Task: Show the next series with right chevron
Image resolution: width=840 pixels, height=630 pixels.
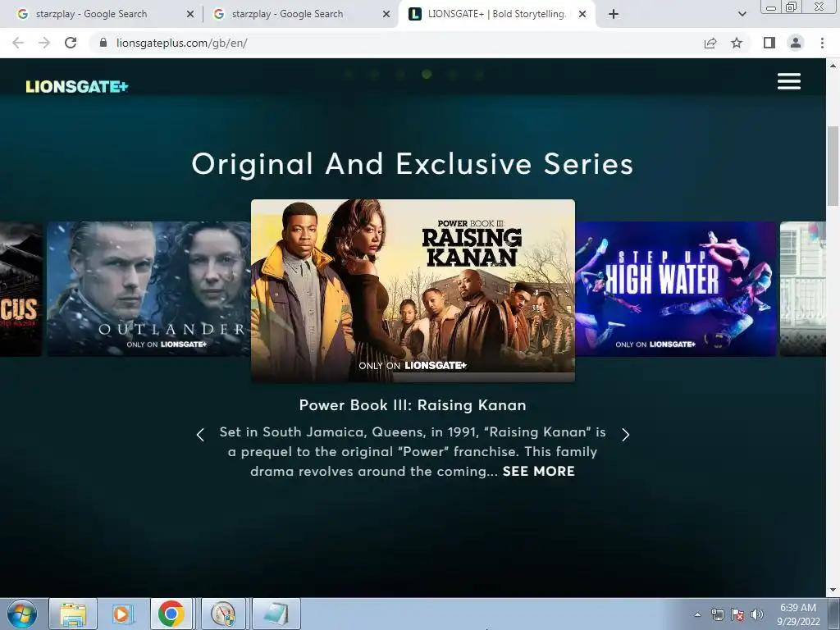Action: click(625, 435)
